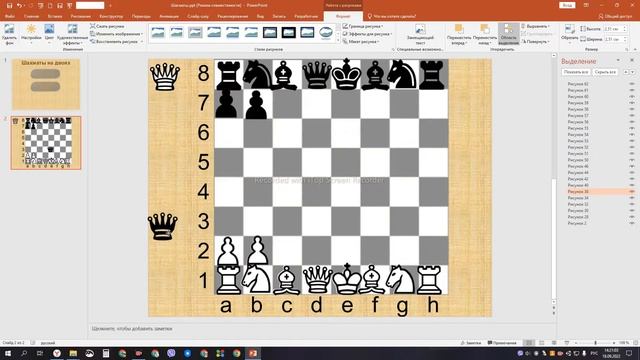
Task: Toggle visibility eye for Рисунок 50
Action: [632, 160]
